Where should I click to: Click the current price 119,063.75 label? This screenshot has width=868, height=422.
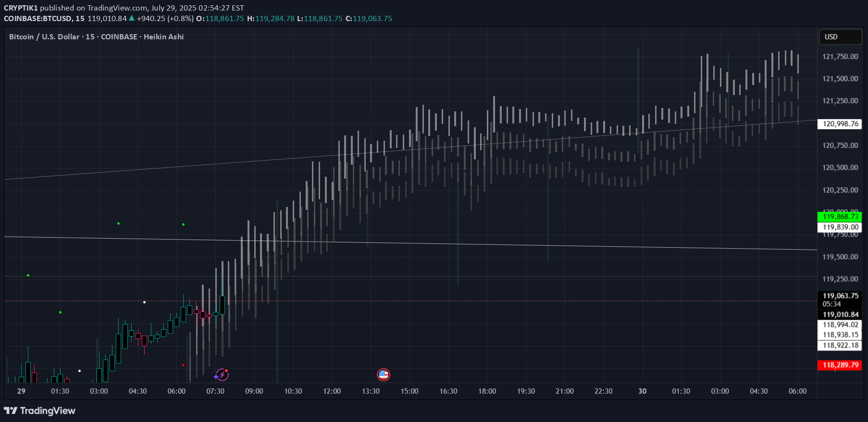click(840, 296)
